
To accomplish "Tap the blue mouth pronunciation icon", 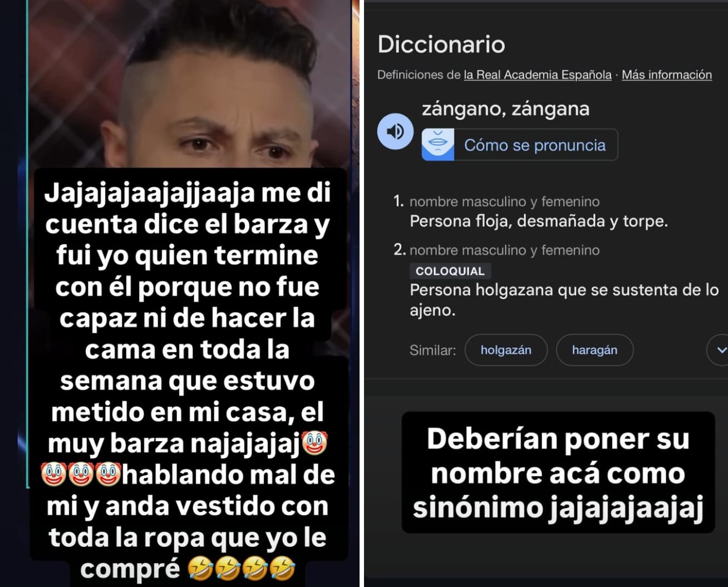I will 438,145.
